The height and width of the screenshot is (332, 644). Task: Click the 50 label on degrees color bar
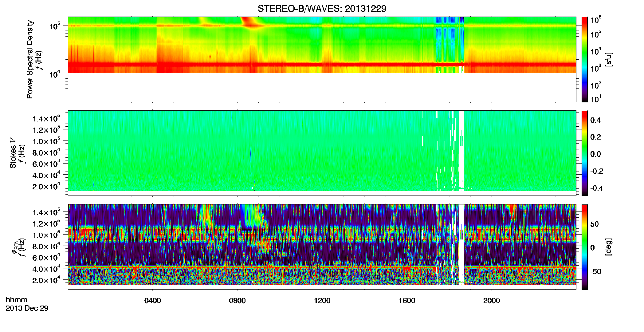595,224
